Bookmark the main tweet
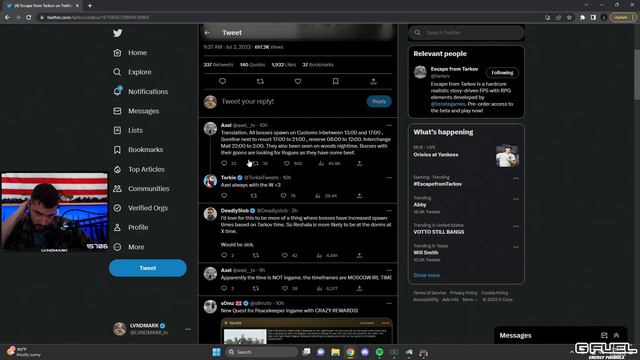The image size is (640, 360). 336,81
